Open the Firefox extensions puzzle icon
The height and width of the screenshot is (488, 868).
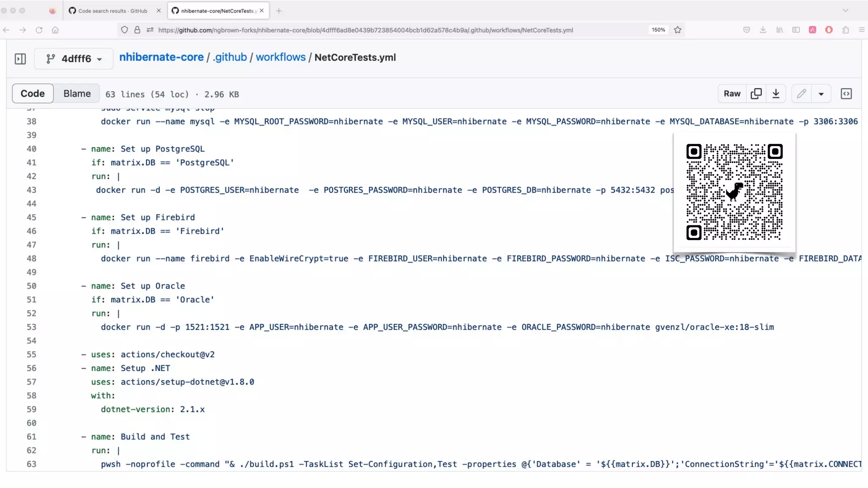tap(846, 30)
